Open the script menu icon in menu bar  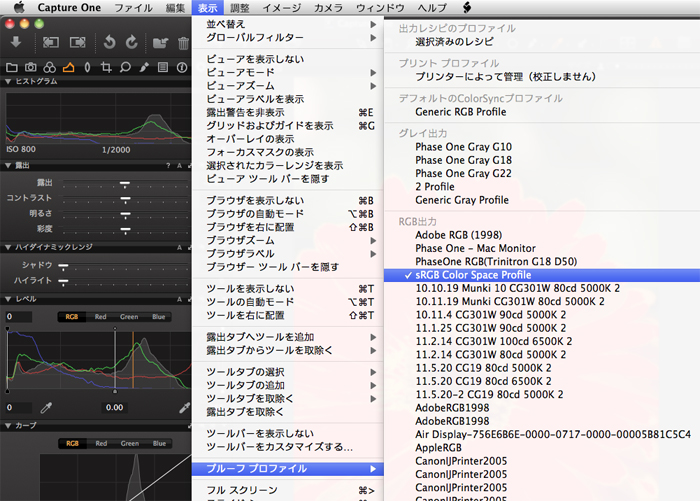(x=467, y=7)
